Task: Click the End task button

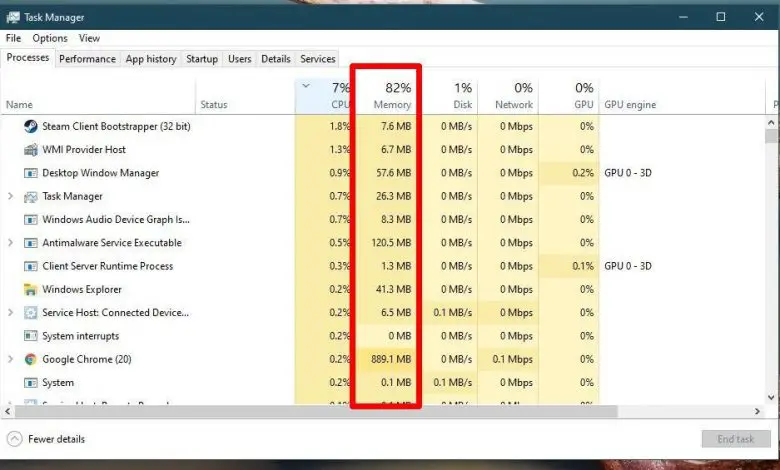Action: pos(736,439)
